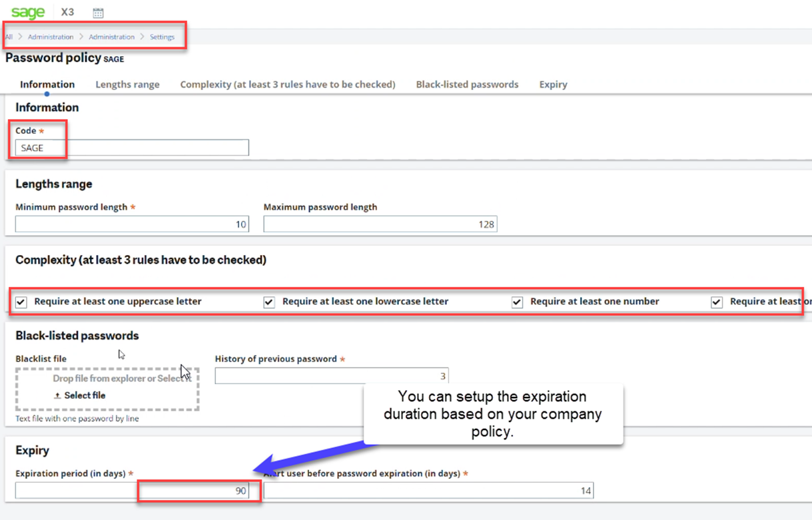This screenshot has height=520, width=812.
Task: Open the Complexity rules tab
Action: click(287, 84)
